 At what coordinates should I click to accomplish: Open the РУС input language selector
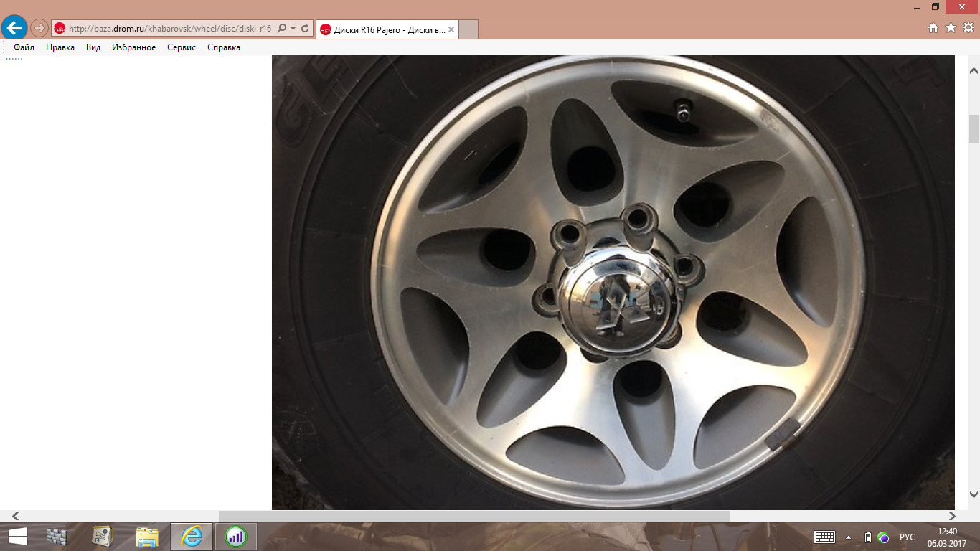click(907, 537)
